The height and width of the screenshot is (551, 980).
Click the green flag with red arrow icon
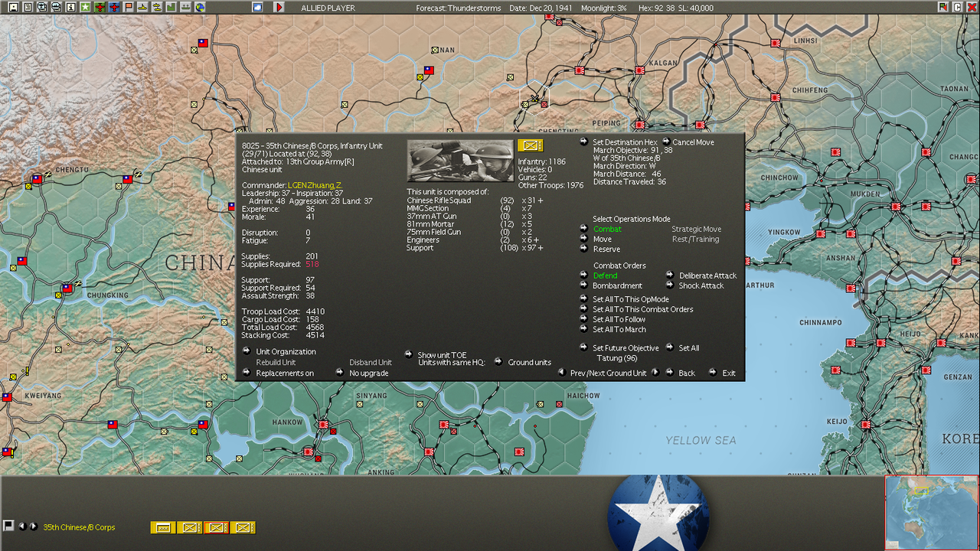click(x=943, y=7)
